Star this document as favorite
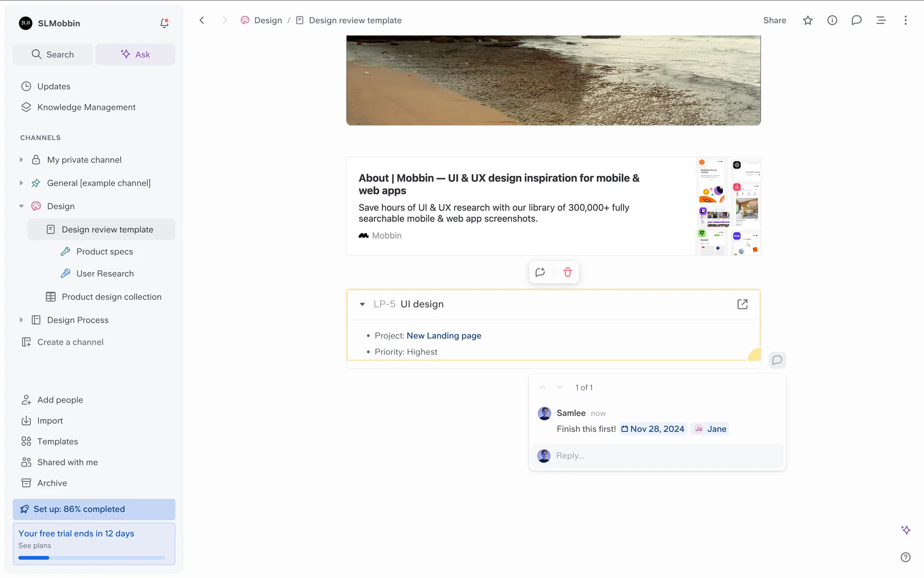Viewport: 924px width, 578px height. [808, 20]
